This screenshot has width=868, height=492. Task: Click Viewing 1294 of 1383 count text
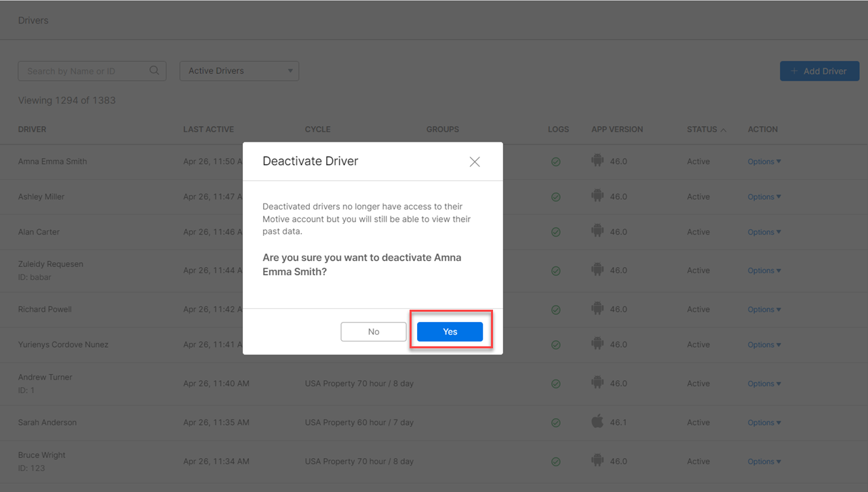(66, 100)
